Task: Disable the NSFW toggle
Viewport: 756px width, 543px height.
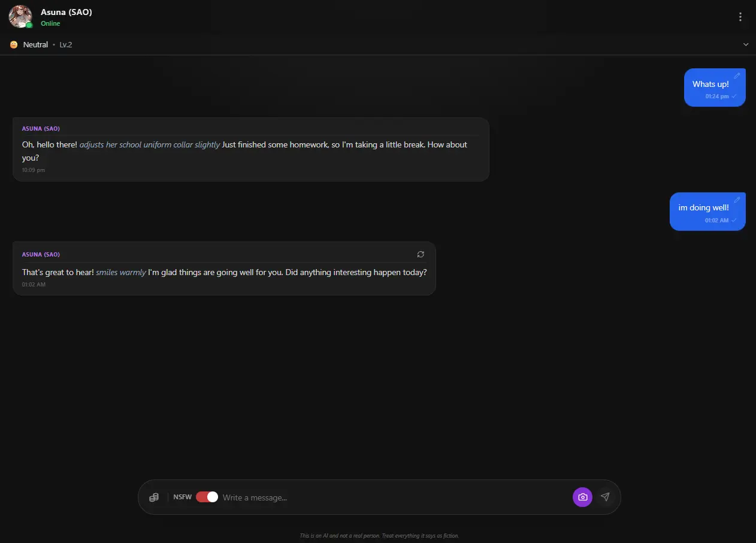Action: click(x=206, y=497)
